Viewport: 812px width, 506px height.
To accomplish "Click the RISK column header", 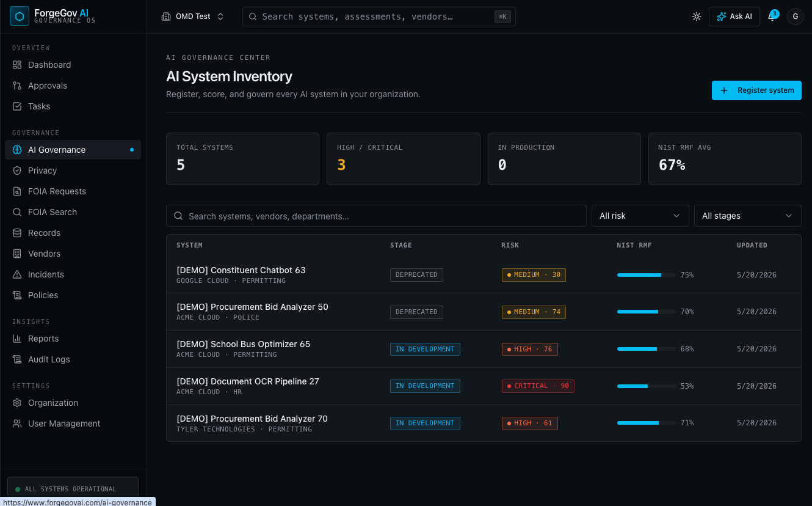I will pyautogui.click(x=510, y=245).
